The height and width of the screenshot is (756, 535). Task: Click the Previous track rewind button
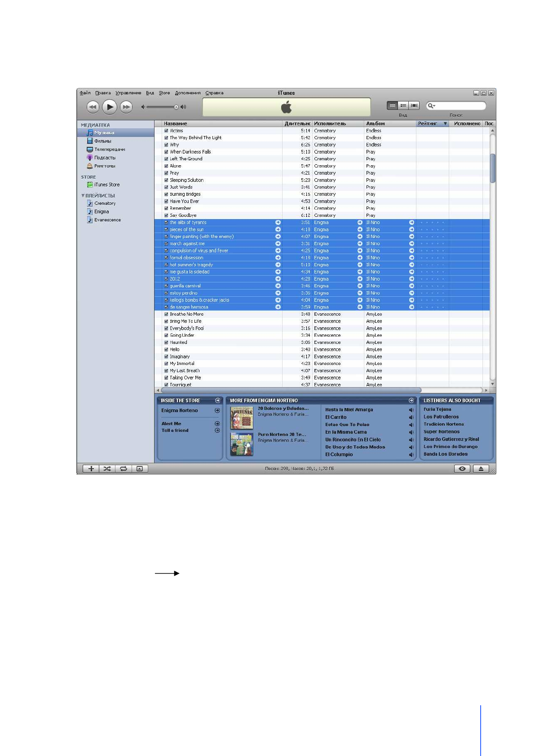click(93, 107)
